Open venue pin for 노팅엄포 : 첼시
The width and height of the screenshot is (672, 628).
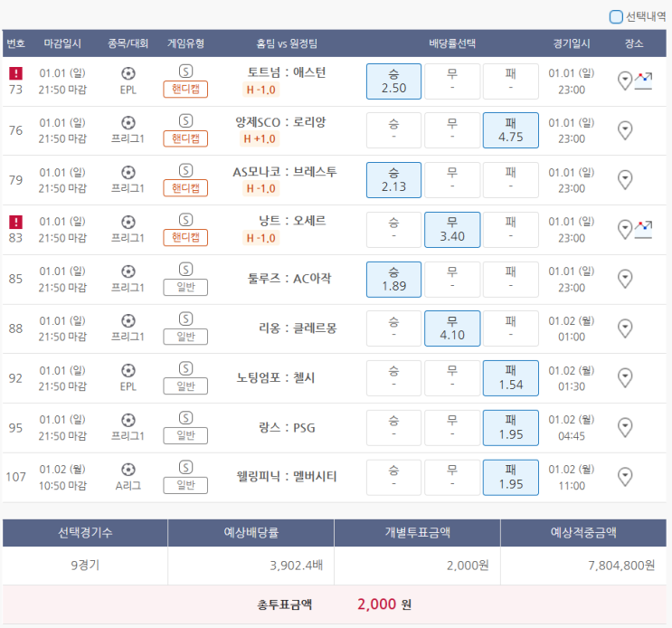click(625, 378)
